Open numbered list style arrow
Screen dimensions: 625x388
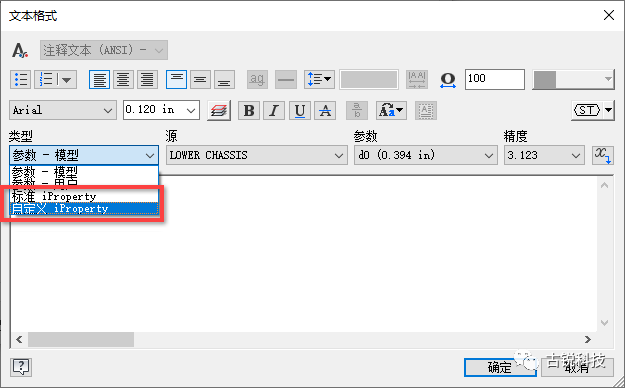pos(67,79)
